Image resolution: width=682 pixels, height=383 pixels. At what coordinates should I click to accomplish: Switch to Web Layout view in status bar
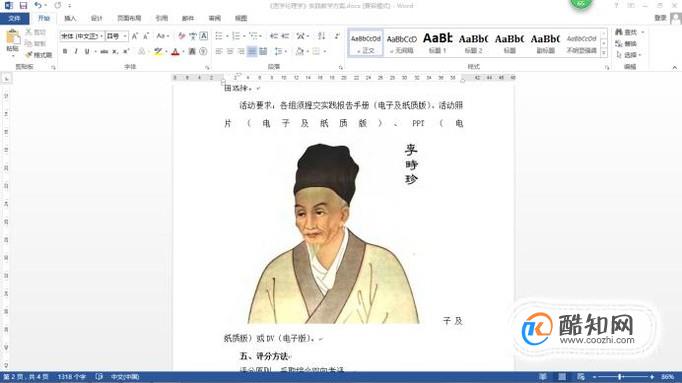pyautogui.click(x=581, y=377)
